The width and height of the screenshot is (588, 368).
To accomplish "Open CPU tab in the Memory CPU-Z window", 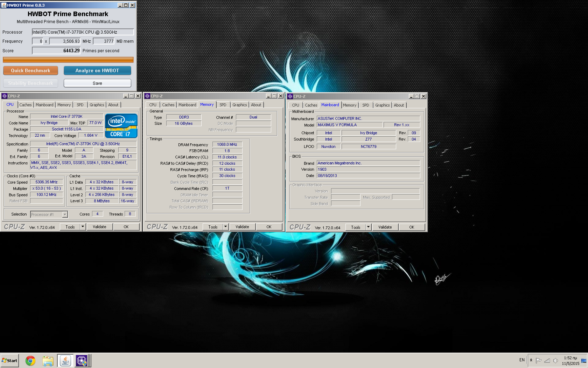I will coord(153,105).
